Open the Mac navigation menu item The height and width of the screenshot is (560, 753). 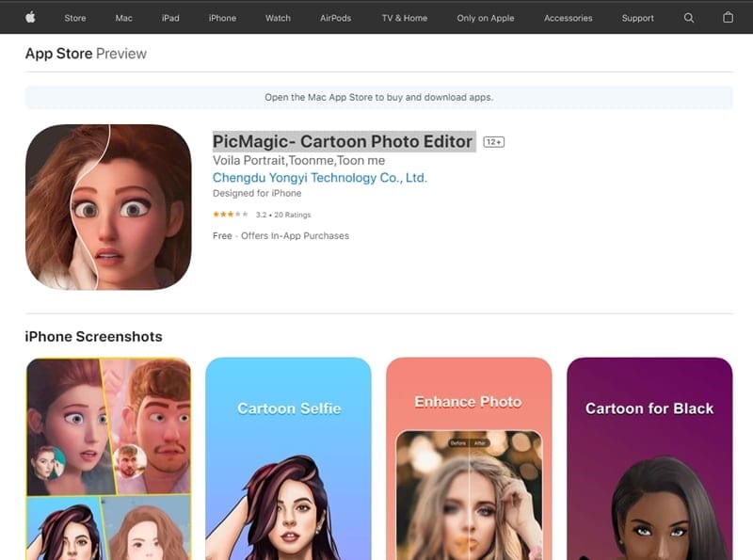pyautogui.click(x=123, y=17)
